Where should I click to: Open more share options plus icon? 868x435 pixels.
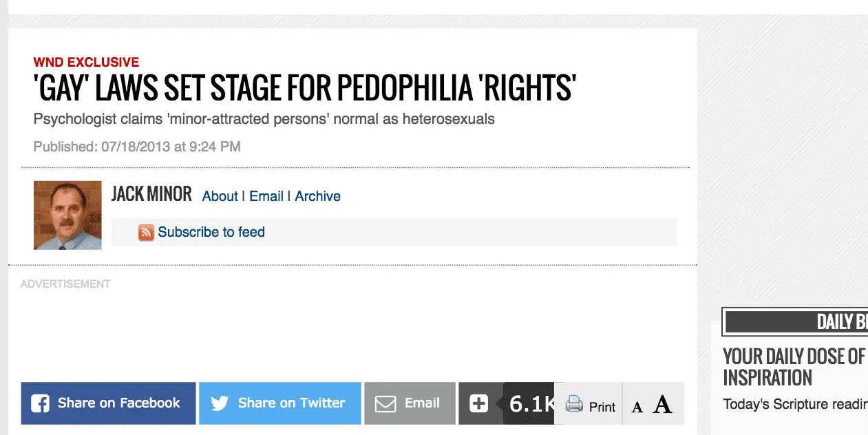[479, 403]
